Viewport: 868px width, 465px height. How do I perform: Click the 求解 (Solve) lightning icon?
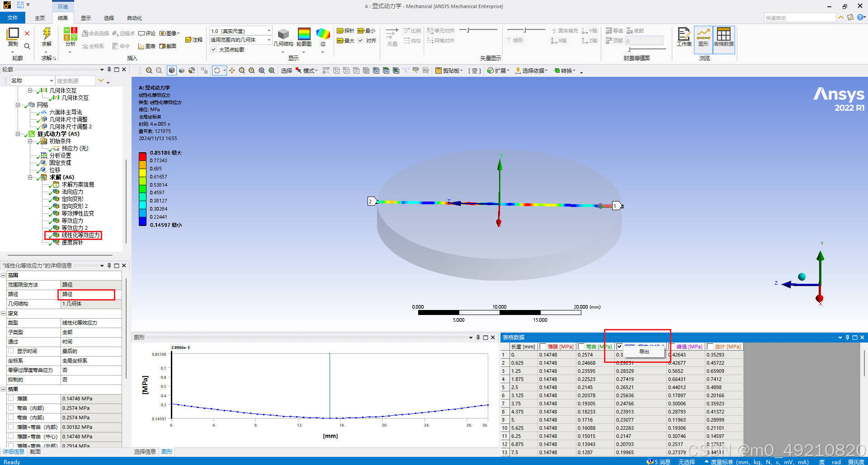click(47, 34)
